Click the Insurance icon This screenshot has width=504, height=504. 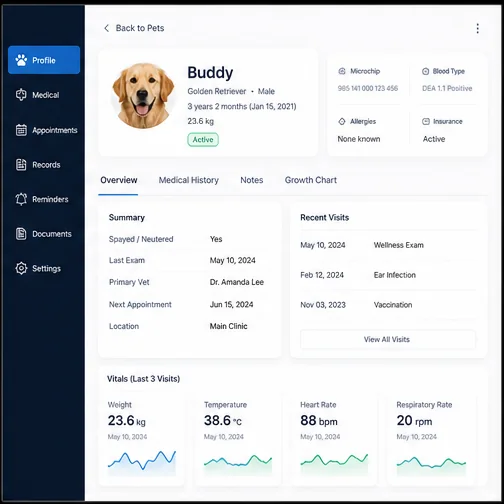[426, 121]
